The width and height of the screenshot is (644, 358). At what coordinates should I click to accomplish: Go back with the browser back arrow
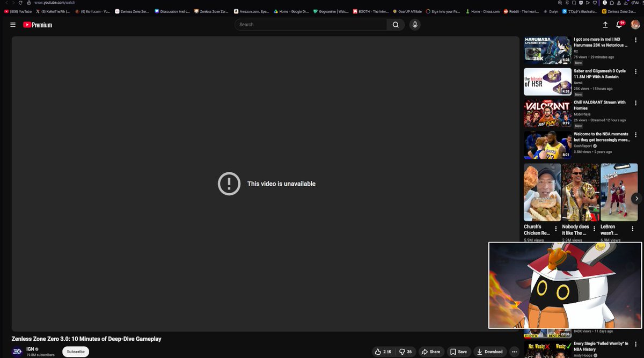pos(6,3)
